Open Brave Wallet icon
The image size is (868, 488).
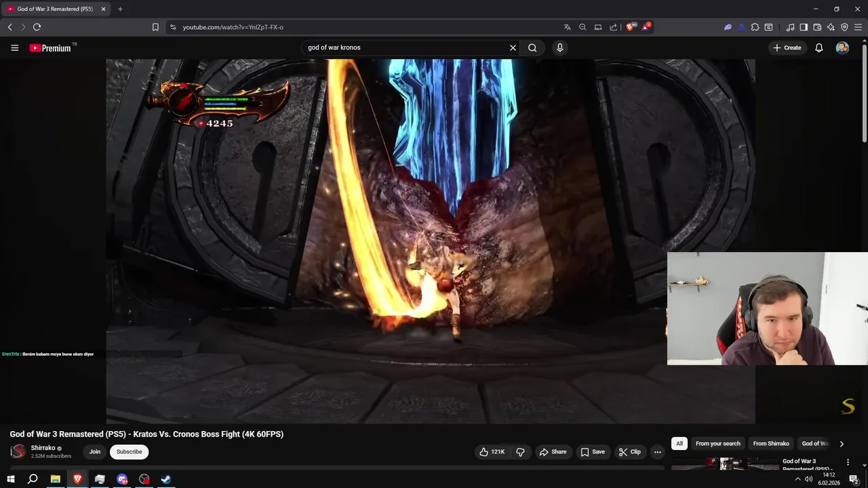click(817, 27)
